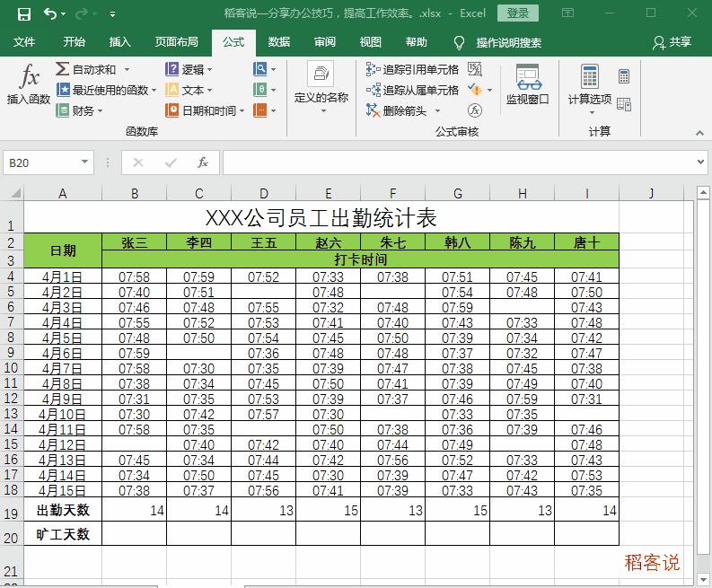This screenshot has height=588, width=712.
Task: Select the title cell XXX公司员工出勤统计表
Action: coord(321,217)
